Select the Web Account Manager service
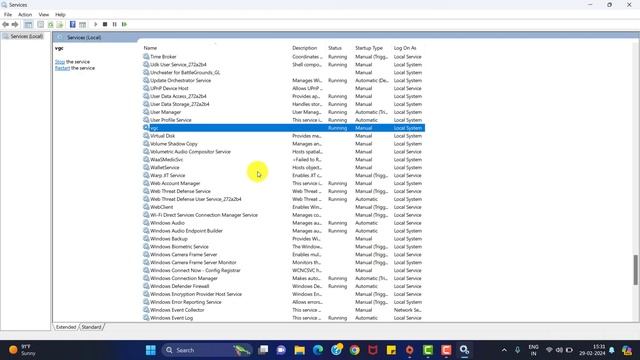The width and height of the screenshot is (640, 360). tap(284, 183)
